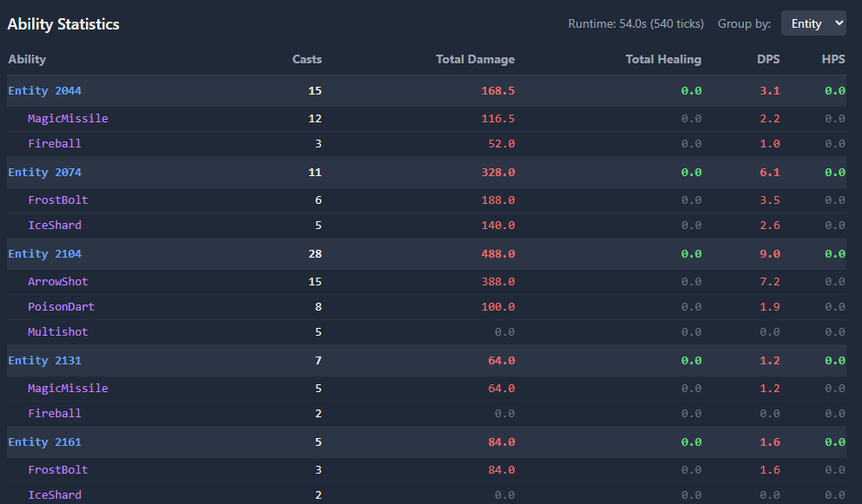The image size is (862, 504).
Task: Click the Runtime 54.0s tick counter text
Action: click(x=635, y=23)
